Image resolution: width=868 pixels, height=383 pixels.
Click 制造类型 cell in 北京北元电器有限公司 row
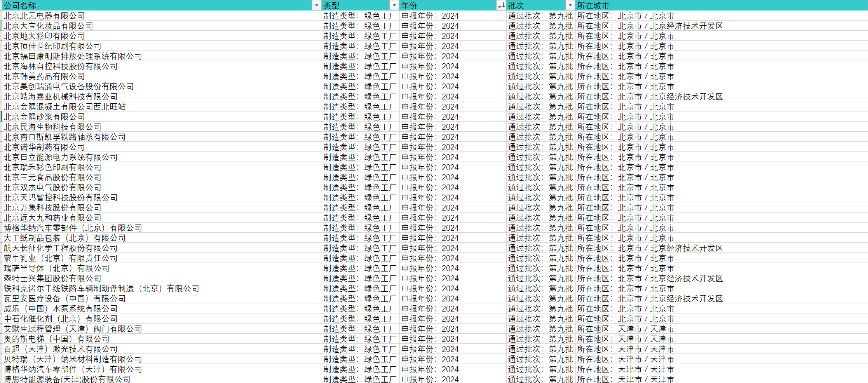click(x=361, y=16)
